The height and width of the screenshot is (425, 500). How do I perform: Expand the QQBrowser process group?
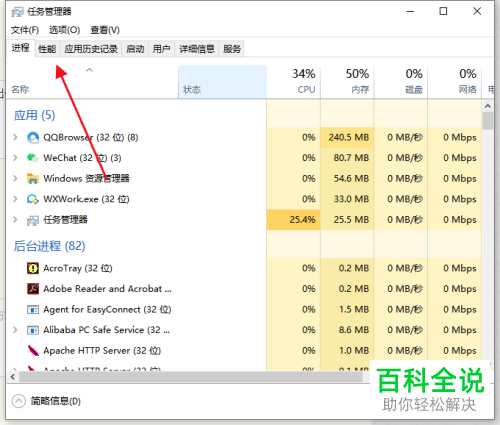[x=15, y=137]
